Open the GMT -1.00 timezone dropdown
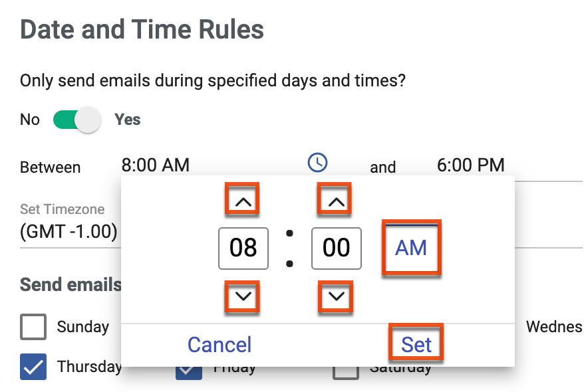584x392 pixels. pos(70,232)
